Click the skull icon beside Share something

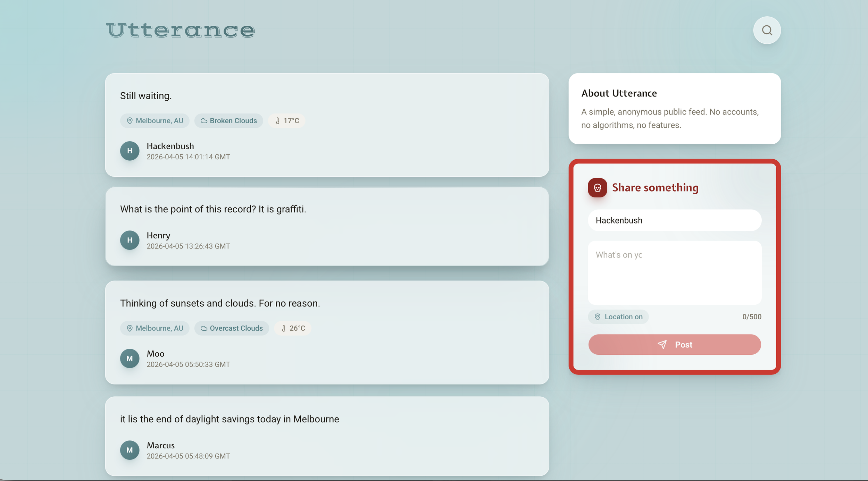(597, 187)
